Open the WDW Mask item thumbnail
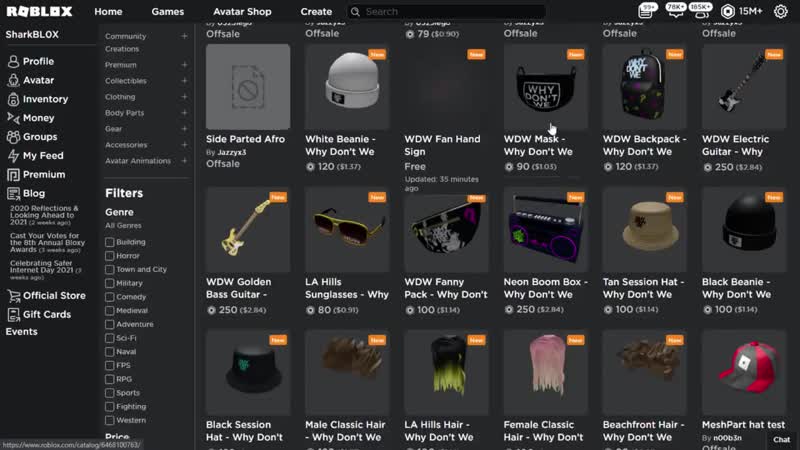The width and height of the screenshot is (800, 450). pos(545,87)
